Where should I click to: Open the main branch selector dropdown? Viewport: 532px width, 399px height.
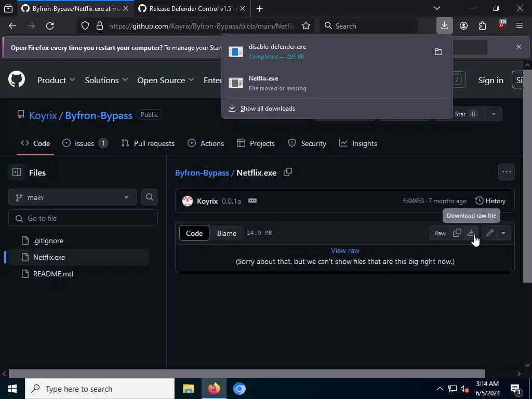coord(73,197)
